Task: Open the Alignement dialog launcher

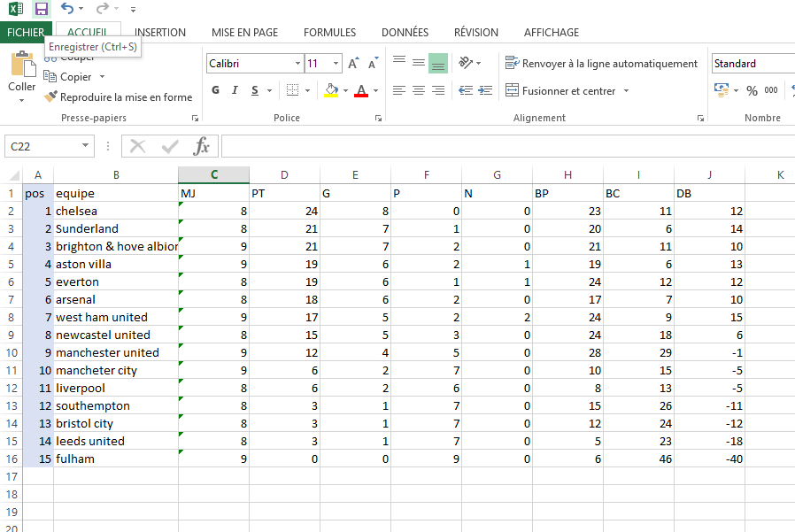Action: 700,118
